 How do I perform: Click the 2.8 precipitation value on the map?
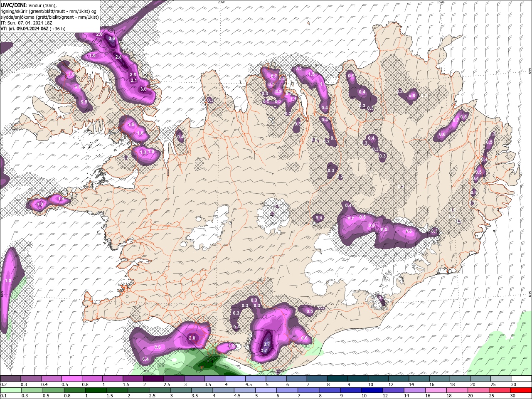[118, 57]
